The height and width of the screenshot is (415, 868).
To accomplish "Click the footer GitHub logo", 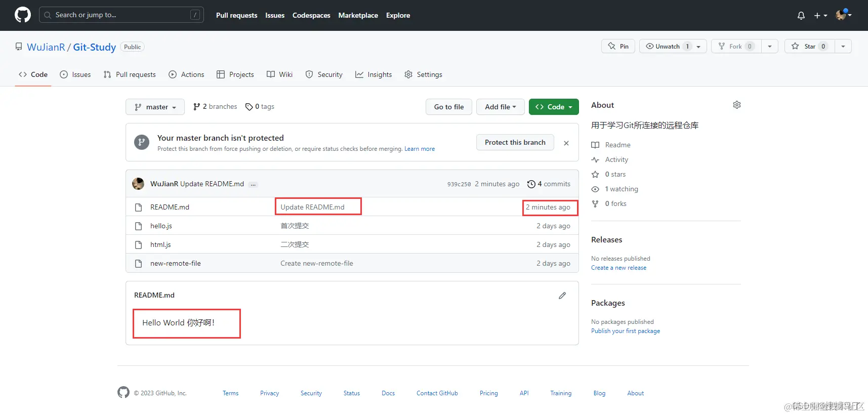I will coord(123,392).
